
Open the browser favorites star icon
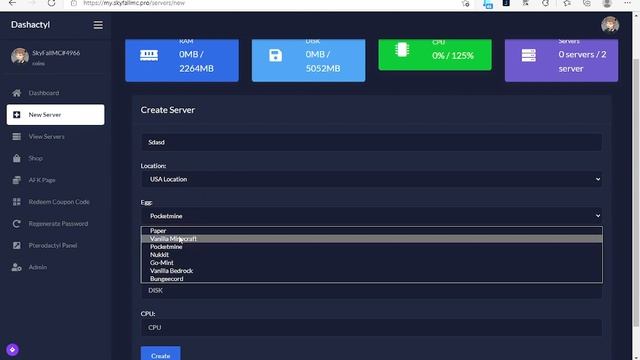567,3
